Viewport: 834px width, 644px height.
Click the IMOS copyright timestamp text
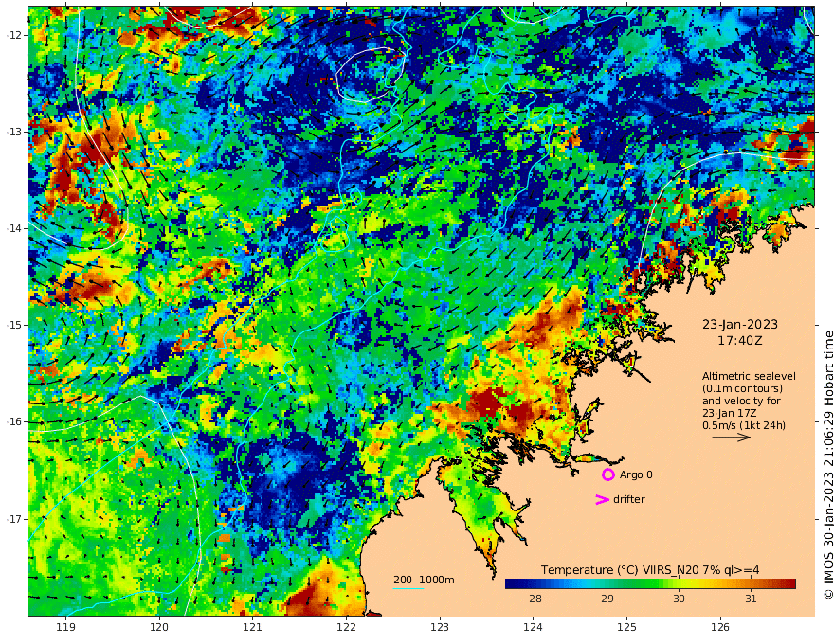point(828,465)
